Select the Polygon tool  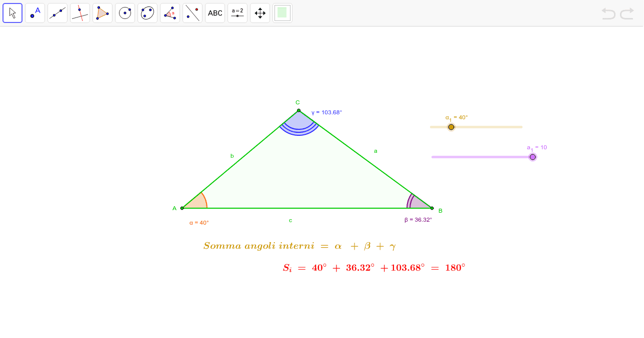(102, 12)
